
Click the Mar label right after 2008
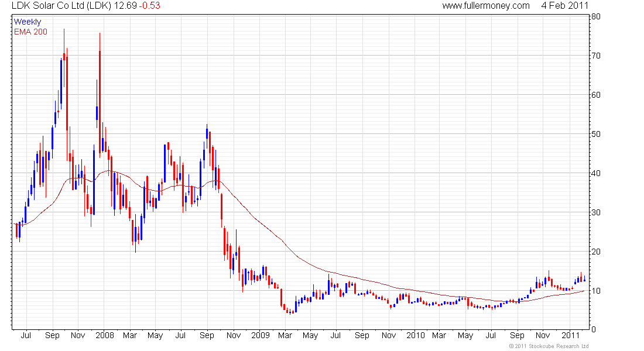[x=130, y=335]
